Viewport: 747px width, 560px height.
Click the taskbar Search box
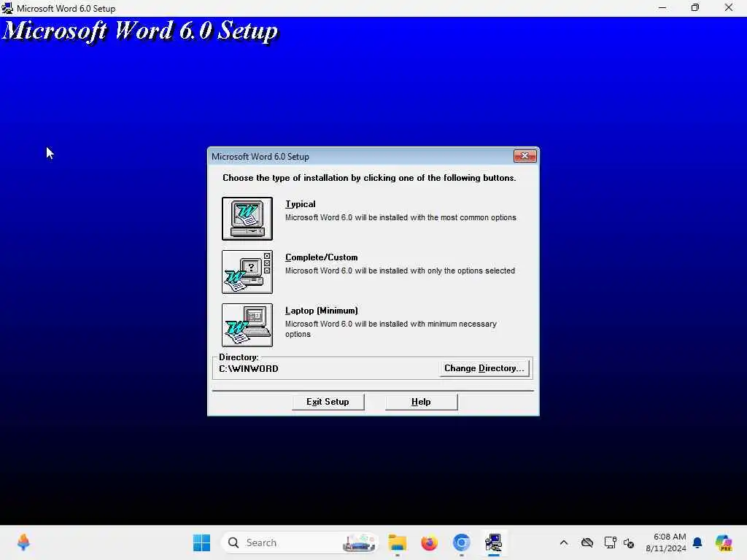click(298, 542)
